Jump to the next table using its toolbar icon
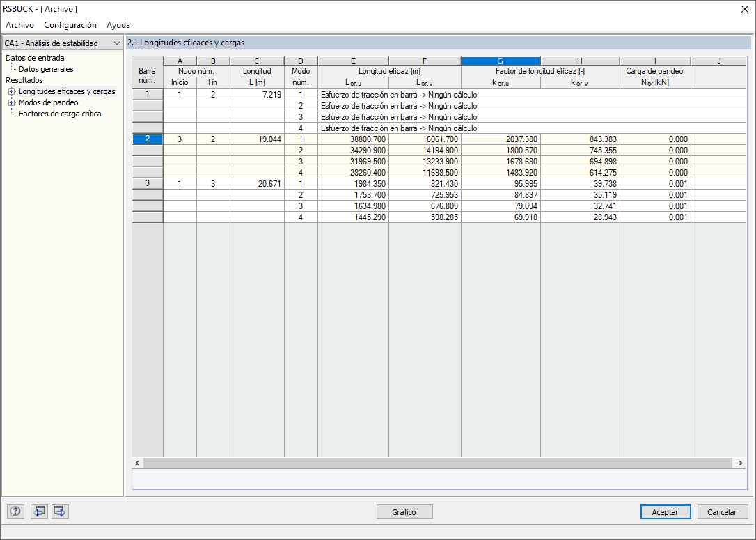This screenshot has width=756, height=540. (59, 511)
